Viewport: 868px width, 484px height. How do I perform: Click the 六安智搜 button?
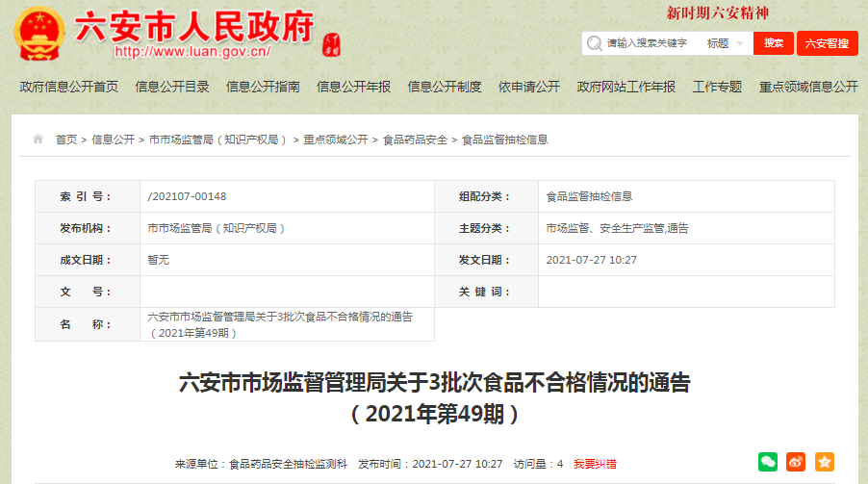click(x=827, y=43)
